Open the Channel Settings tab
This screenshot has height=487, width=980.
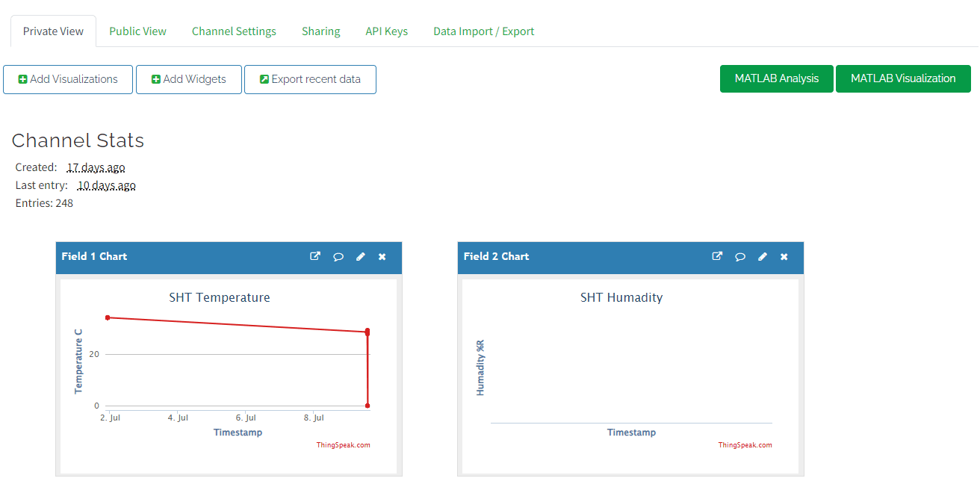coord(234,31)
